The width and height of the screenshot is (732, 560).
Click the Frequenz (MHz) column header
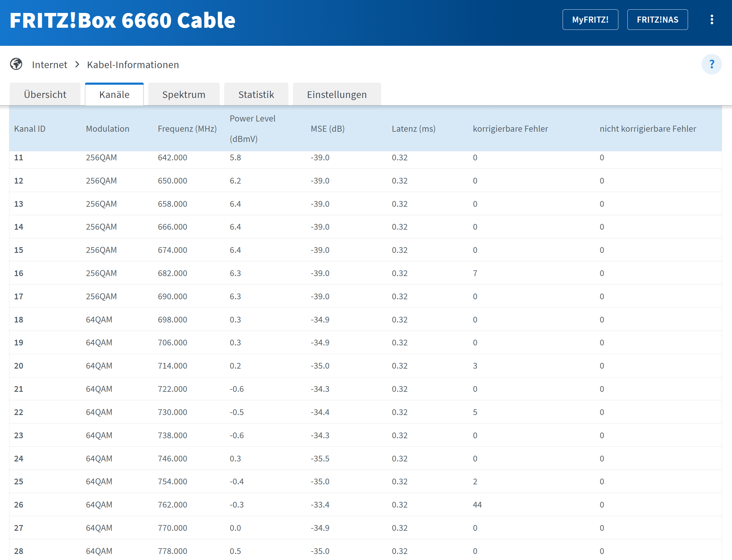[x=187, y=129]
